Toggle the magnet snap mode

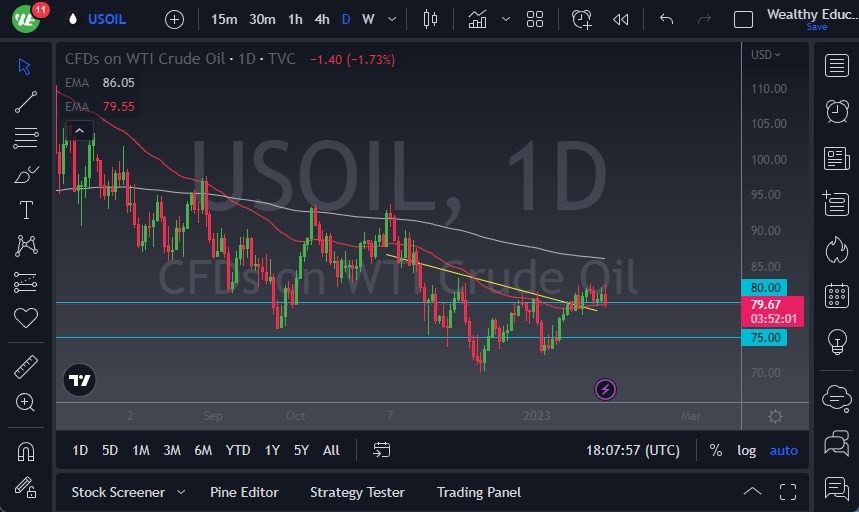click(x=26, y=451)
